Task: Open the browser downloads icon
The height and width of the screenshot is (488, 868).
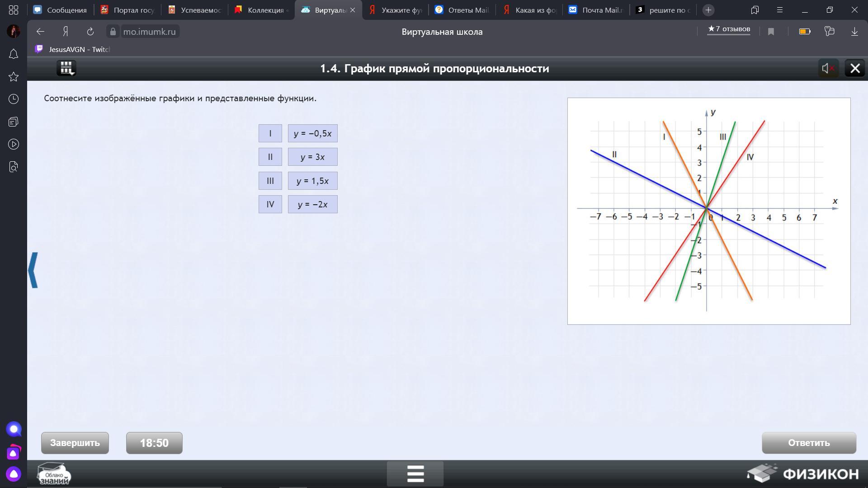Action: coord(854,32)
